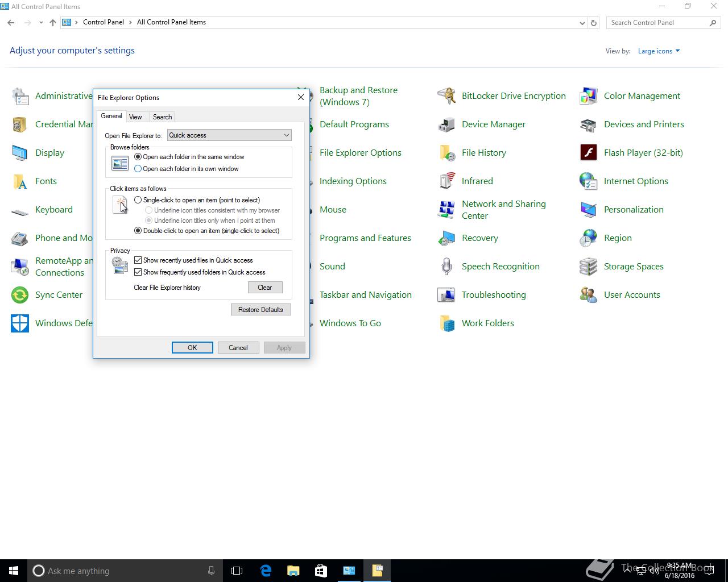
Task: Click OK in File Explorer Options
Action: [192, 348]
